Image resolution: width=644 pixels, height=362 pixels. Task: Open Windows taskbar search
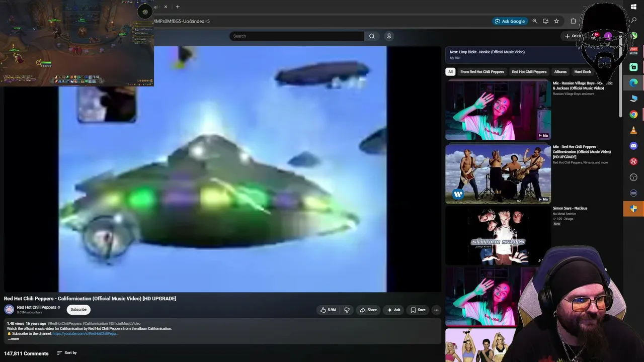(633, 20)
